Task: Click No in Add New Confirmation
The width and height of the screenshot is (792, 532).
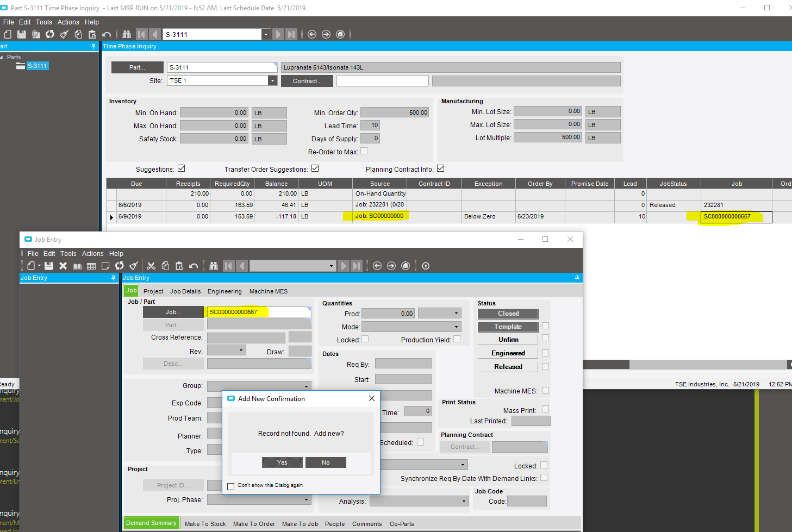Action: (x=326, y=462)
